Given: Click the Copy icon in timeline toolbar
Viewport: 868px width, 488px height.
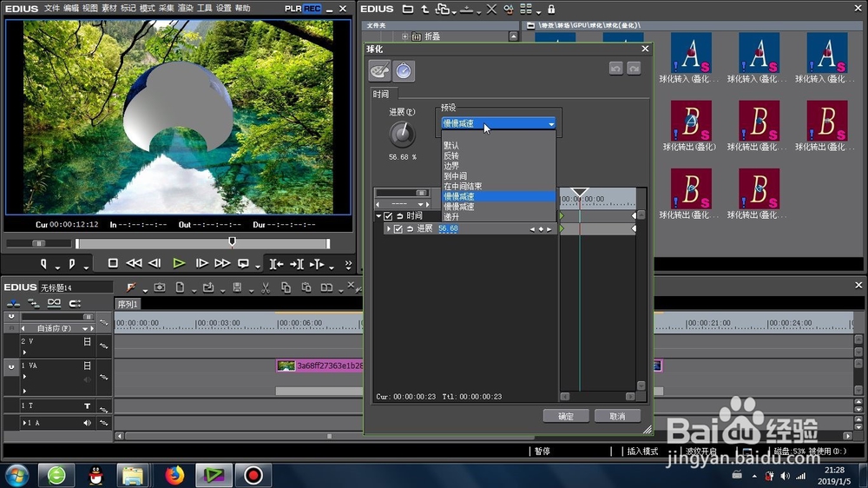Looking at the screenshot, I should [x=286, y=287].
